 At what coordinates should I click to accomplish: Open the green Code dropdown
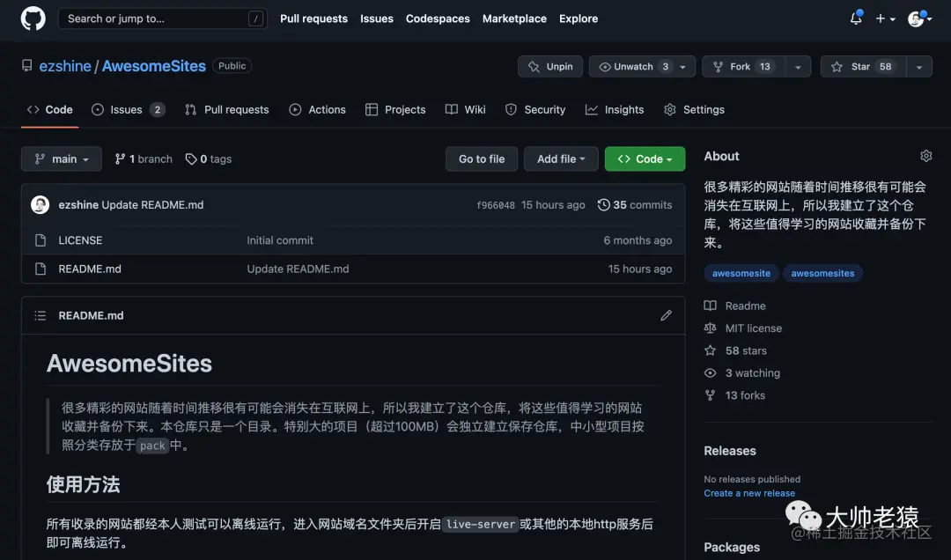645,158
